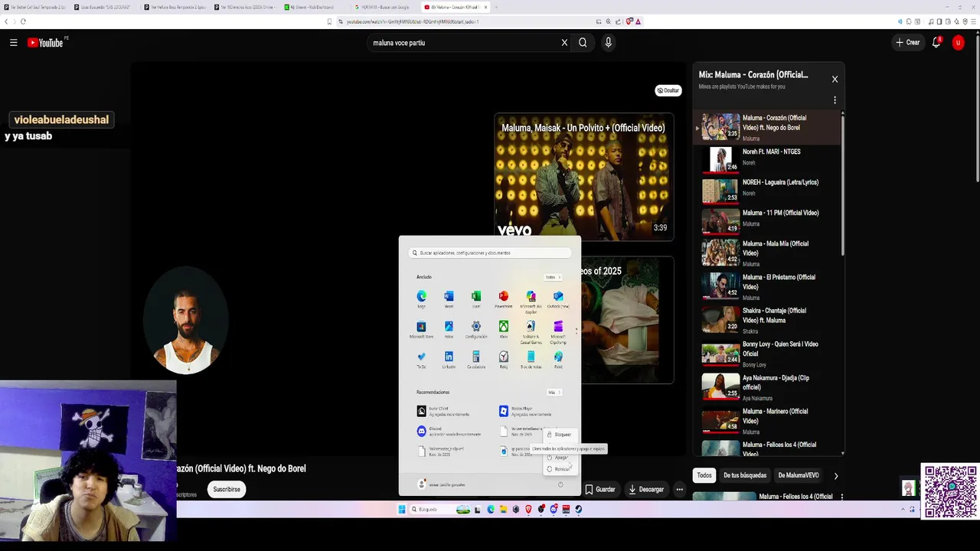Open the To Do app
Screen dimensions: 980x551
coord(421,359)
